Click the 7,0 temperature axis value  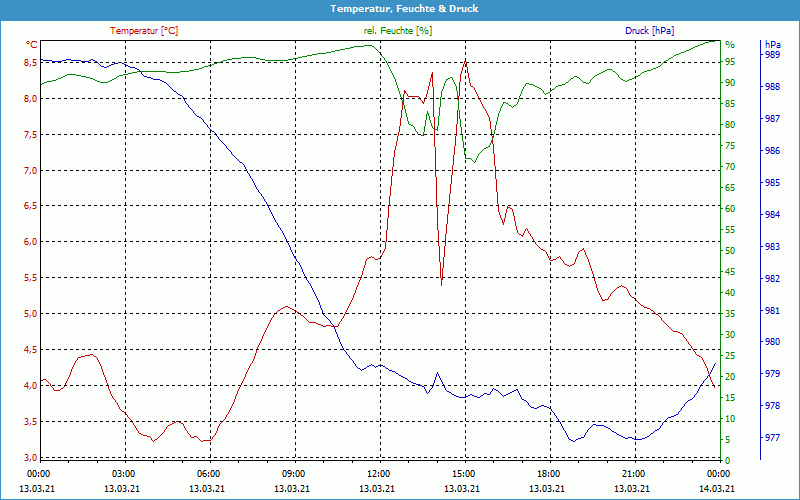(31, 170)
